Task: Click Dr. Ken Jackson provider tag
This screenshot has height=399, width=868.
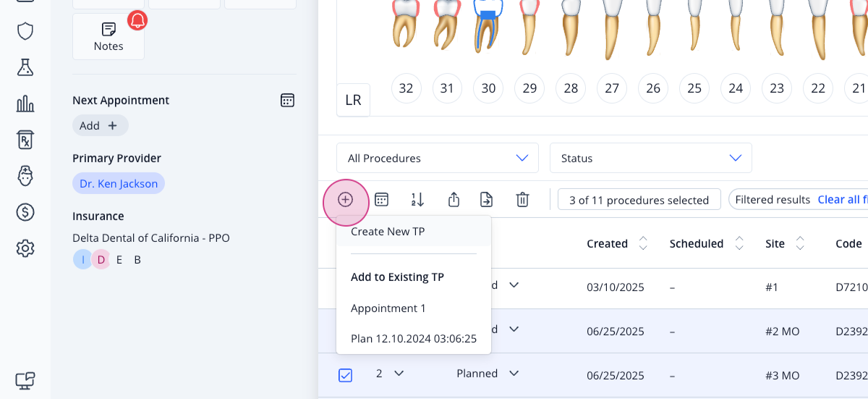Action: point(119,183)
